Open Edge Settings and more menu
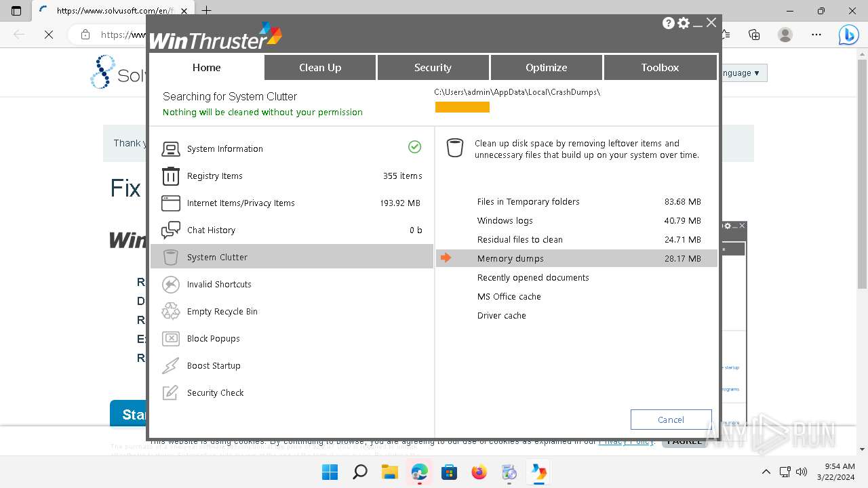This screenshot has height=488, width=868. pos(816,35)
